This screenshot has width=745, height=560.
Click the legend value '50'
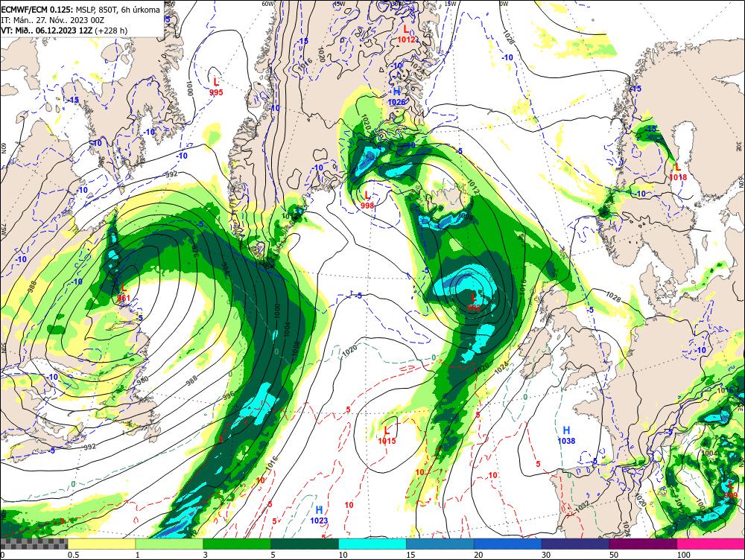[614, 555]
